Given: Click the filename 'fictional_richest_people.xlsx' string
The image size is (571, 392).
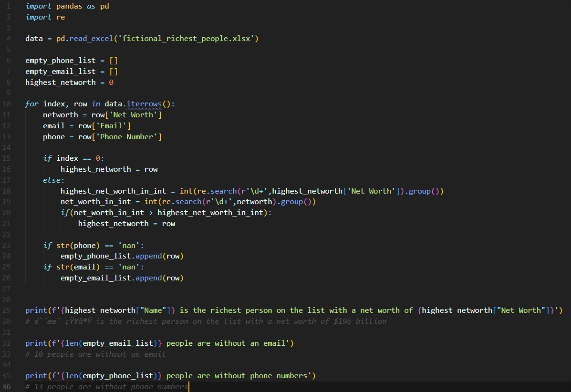Looking at the screenshot, I should 187,39.
